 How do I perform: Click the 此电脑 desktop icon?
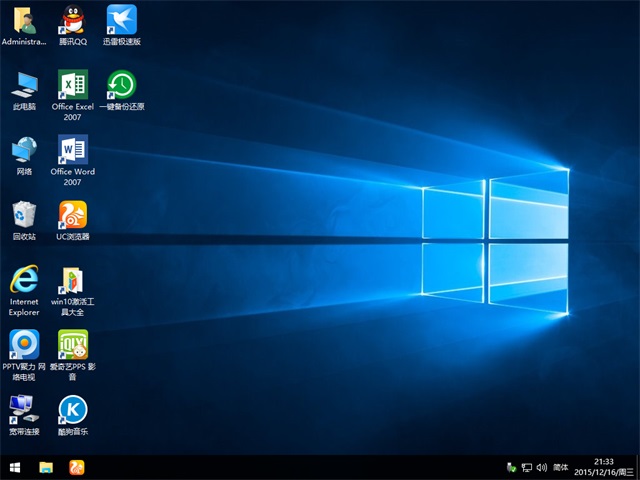pyautogui.click(x=24, y=85)
